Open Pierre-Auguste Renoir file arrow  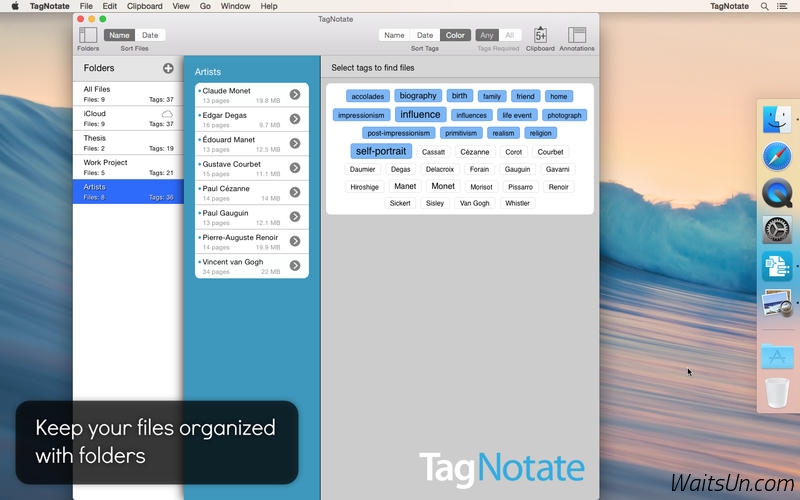point(295,241)
